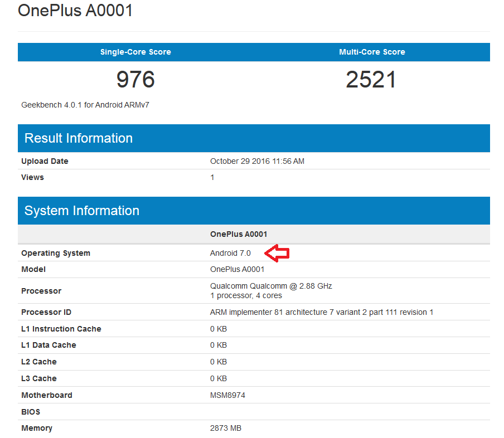The height and width of the screenshot is (438, 504).
Task: Click the MSM8974 motherboard value
Action: [227, 395]
